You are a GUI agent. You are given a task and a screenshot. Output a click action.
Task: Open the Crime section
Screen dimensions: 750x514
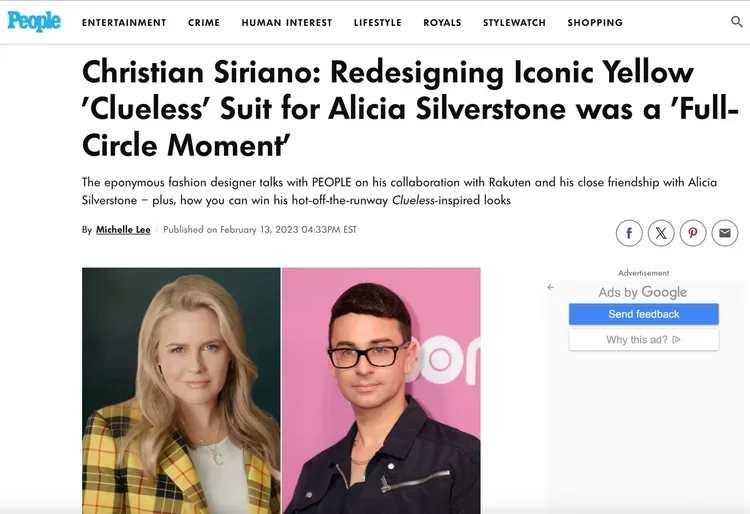[x=204, y=22]
